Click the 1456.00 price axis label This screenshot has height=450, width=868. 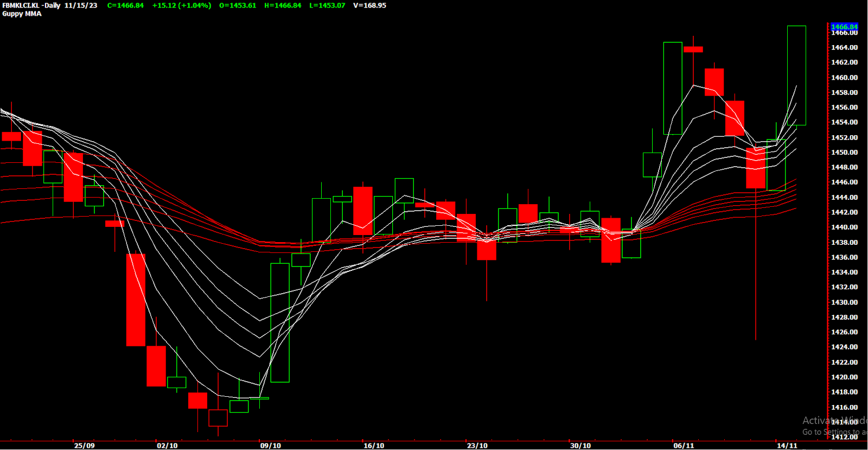pos(845,107)
